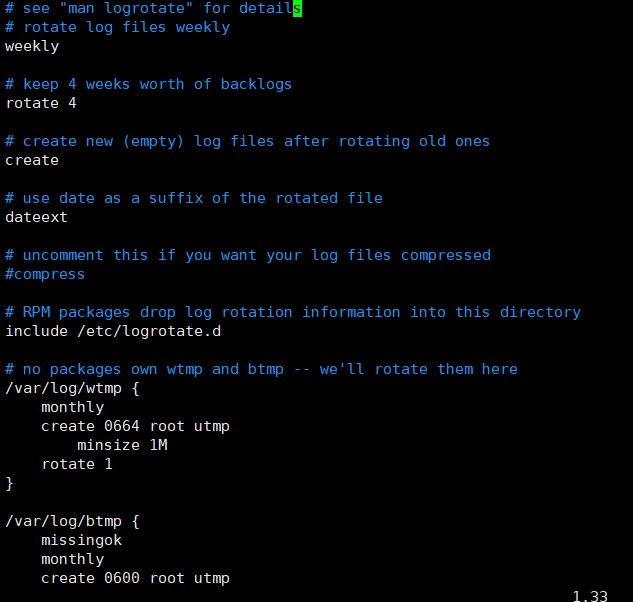Click 'monthly' inside the btmp block
The image size is (633, 602).
[x=73, y=559]
